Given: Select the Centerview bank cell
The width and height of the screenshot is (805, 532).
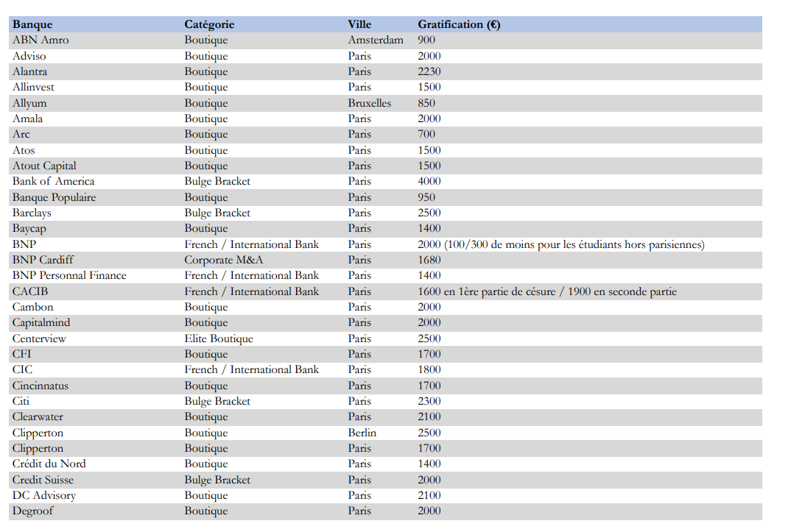Looking at the screenshot, I should pos(39,338).
